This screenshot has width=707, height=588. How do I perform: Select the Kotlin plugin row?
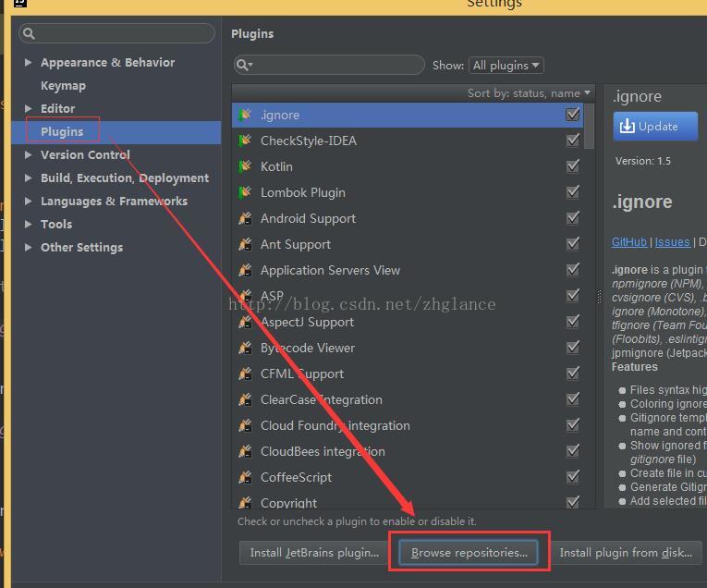click(x=408, y=166)
